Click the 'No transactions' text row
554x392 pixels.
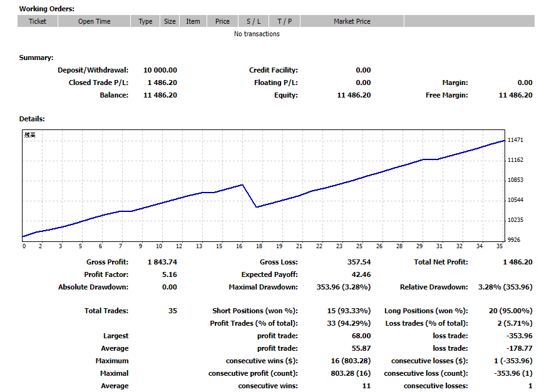[257, 34]
